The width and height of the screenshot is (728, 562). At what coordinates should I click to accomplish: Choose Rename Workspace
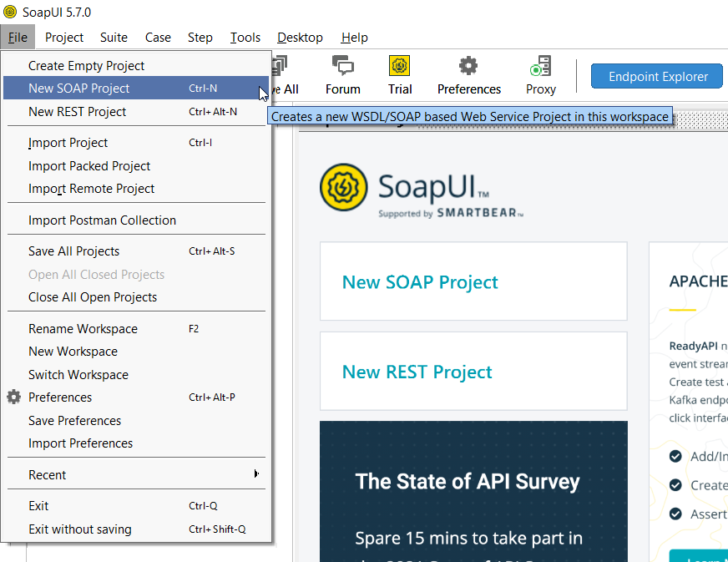pyautogui.click(x=136, y=329)
